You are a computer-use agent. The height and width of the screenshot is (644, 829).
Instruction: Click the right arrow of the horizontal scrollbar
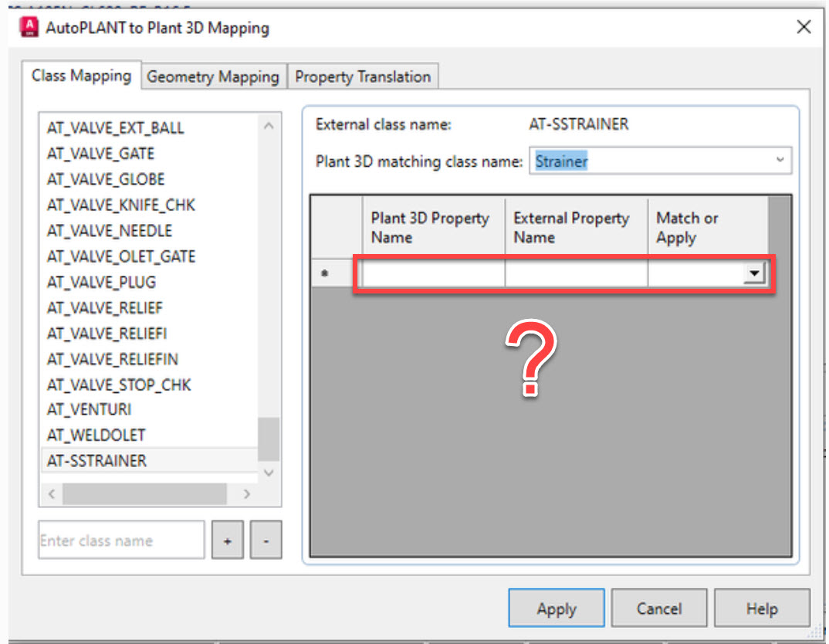247,493
